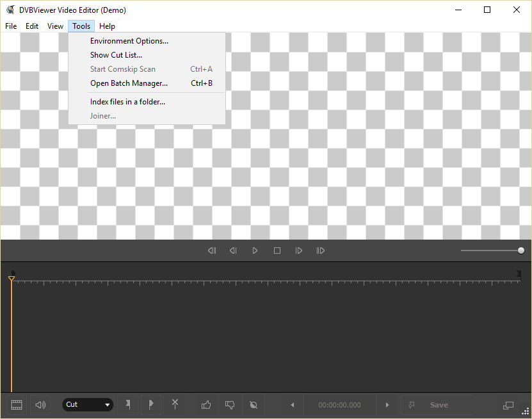Set the start marker flag
Screen dimensions: 532x419
pos(128,405)
